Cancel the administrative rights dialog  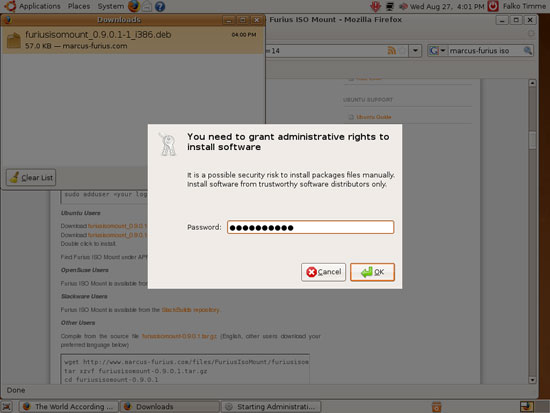323,272
